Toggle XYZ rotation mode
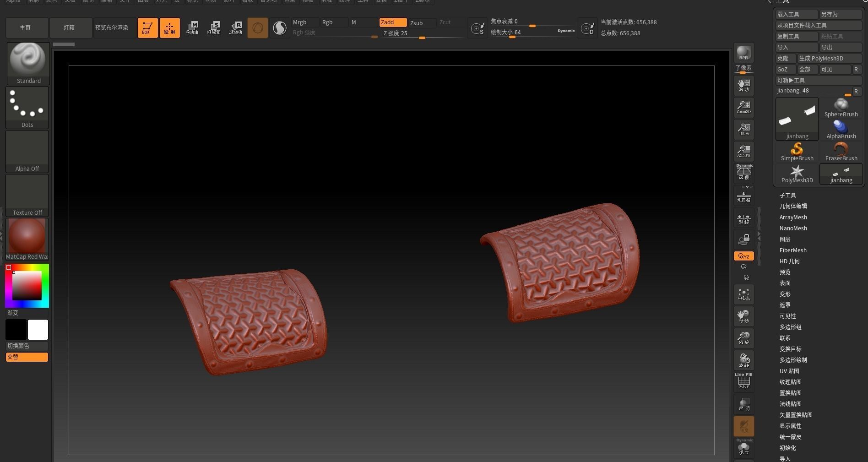This screenshot has width=868, height=462. point(743,256)
